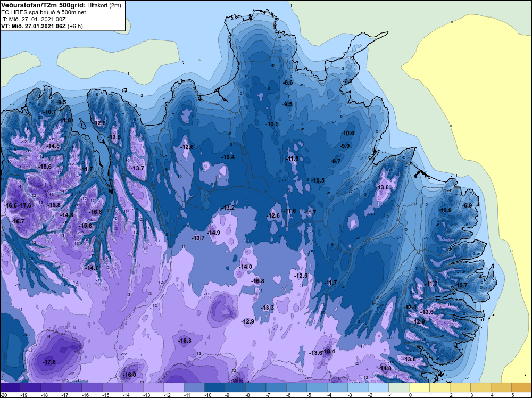Click the -11.8 temperature label
The width and height of the screenshot is (532, 398).
[65, 120]
